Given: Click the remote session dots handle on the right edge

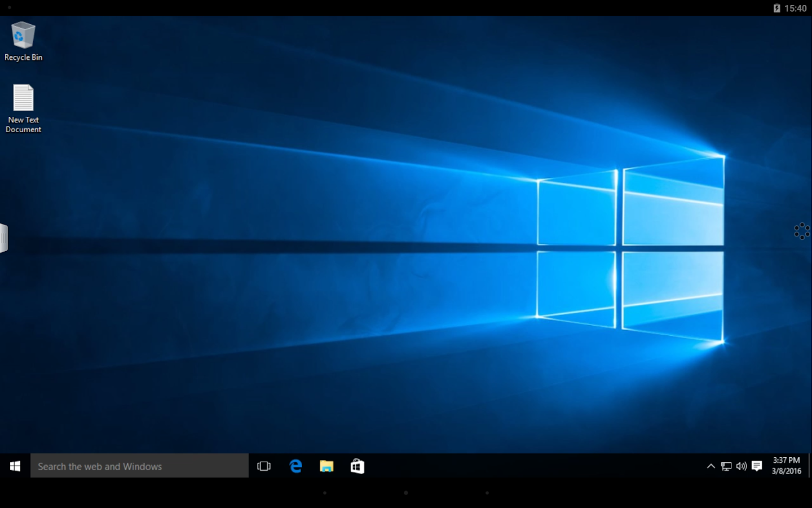Looking at the screenshot, I should 802,231.
